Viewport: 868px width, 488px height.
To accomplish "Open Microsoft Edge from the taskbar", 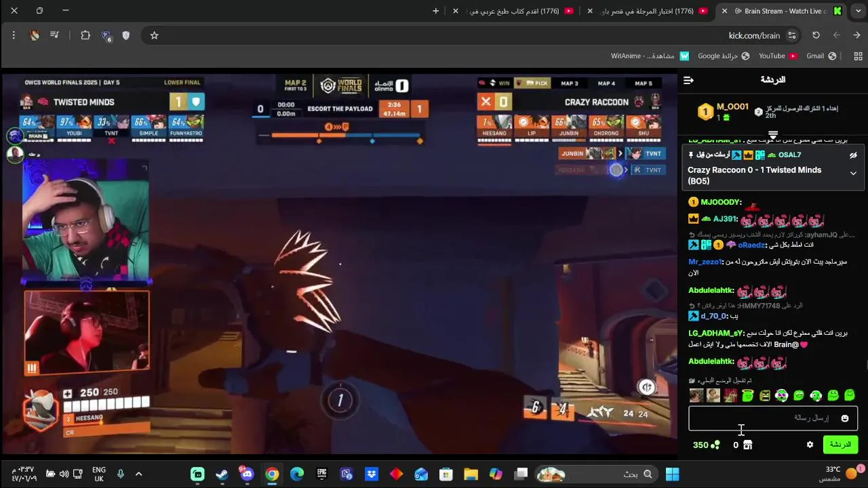I will pyautogui.click(x=297, y=474).
